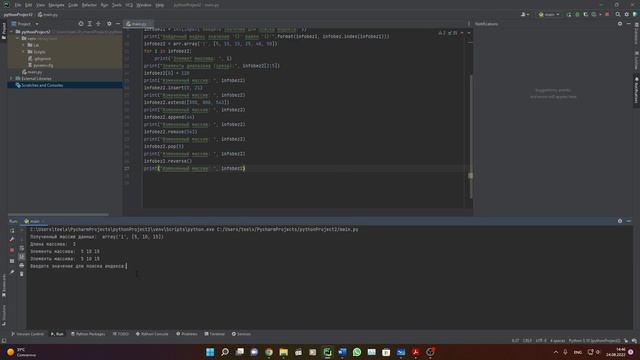Stop the running program from top toolbar
The height and width of the screenshot is (360, 640).
[x=607, y=14]
